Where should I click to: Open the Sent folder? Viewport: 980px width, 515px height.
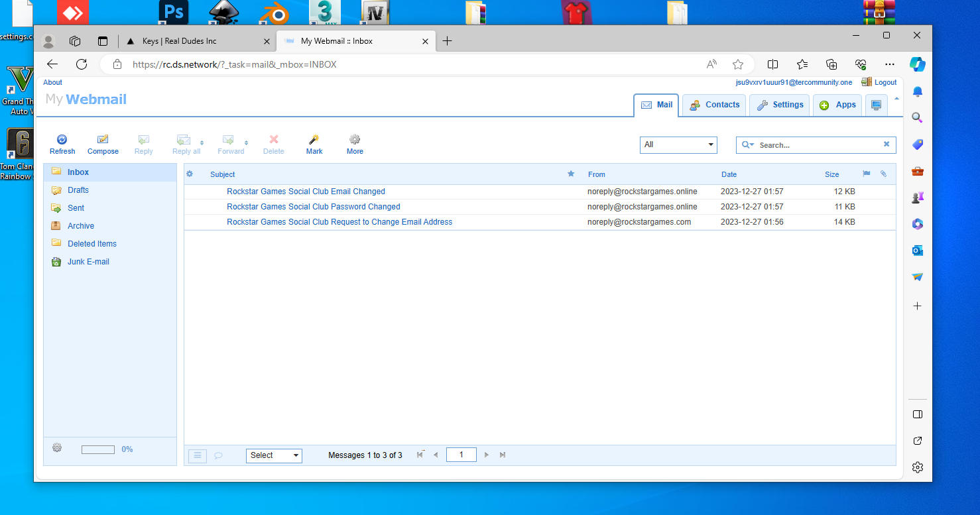[110, 208]
